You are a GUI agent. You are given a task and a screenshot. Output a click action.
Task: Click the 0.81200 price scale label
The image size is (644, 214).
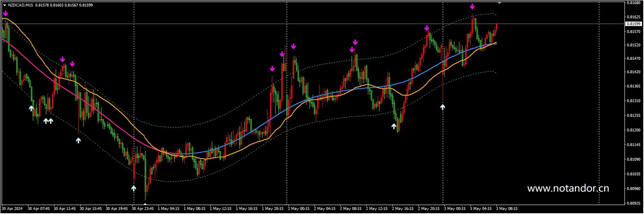coord(634,130)
